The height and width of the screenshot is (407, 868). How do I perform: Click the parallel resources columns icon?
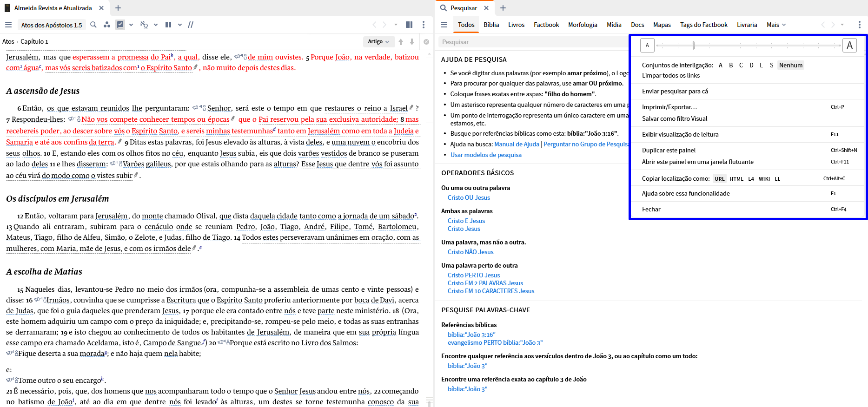click(x=168, y=25)
